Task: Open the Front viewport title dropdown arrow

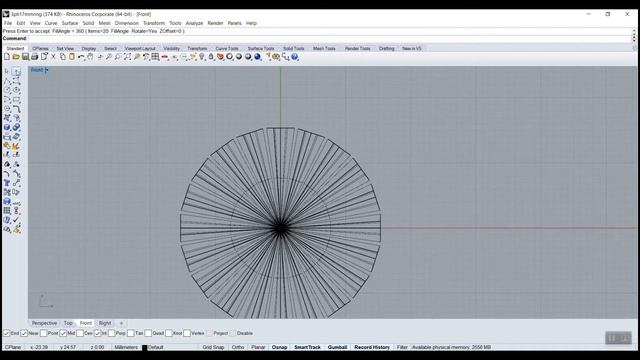Action: pyautogui.click(x=47, y=70)
